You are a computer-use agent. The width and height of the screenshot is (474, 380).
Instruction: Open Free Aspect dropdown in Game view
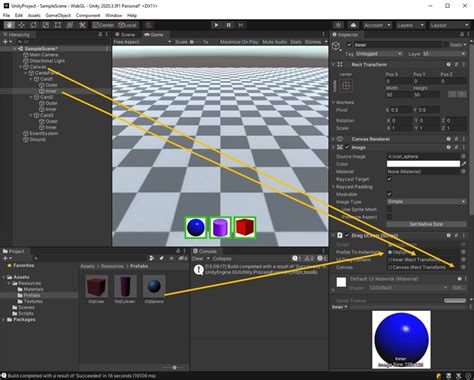click(x=142, y=42)
